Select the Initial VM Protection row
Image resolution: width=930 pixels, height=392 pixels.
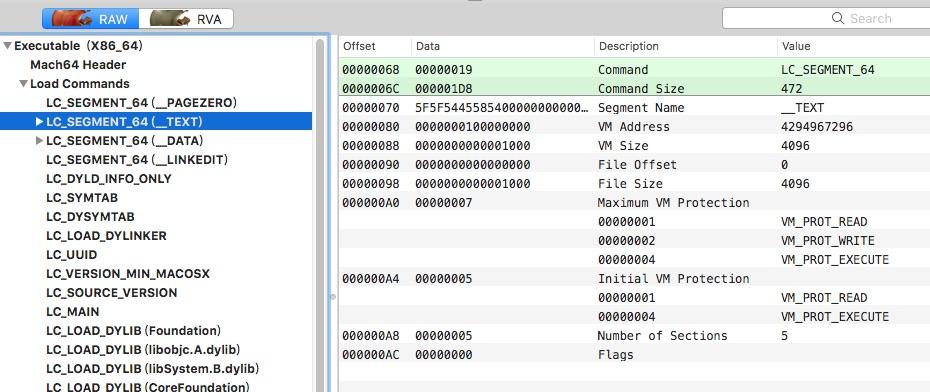(634, 278)
